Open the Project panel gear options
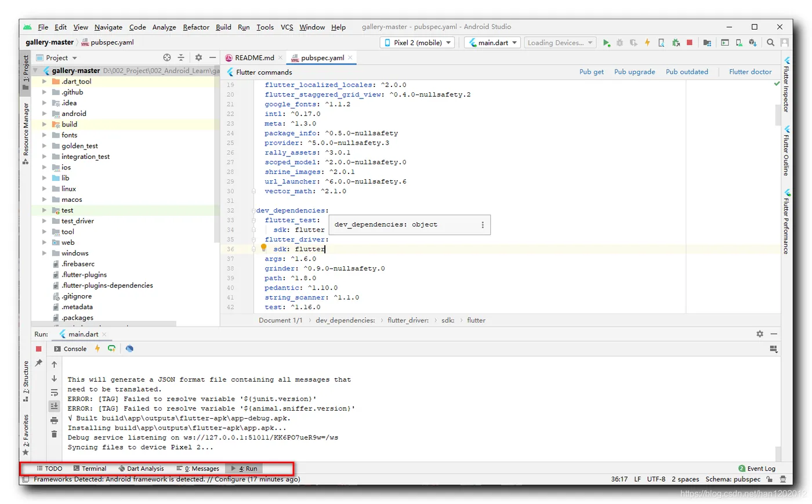Image resolution: width=812 pixels, height=504 pixels. (x=198, y=57)
